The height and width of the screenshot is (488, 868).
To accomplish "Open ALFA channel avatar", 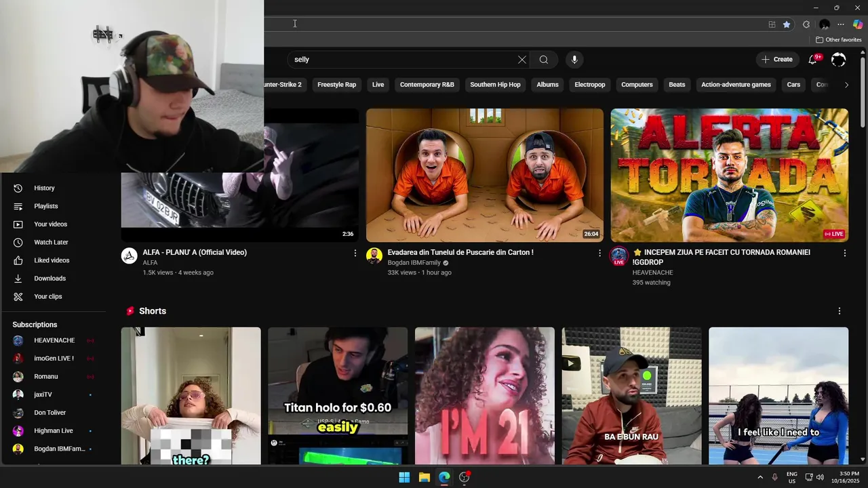I will pos(129,256).
